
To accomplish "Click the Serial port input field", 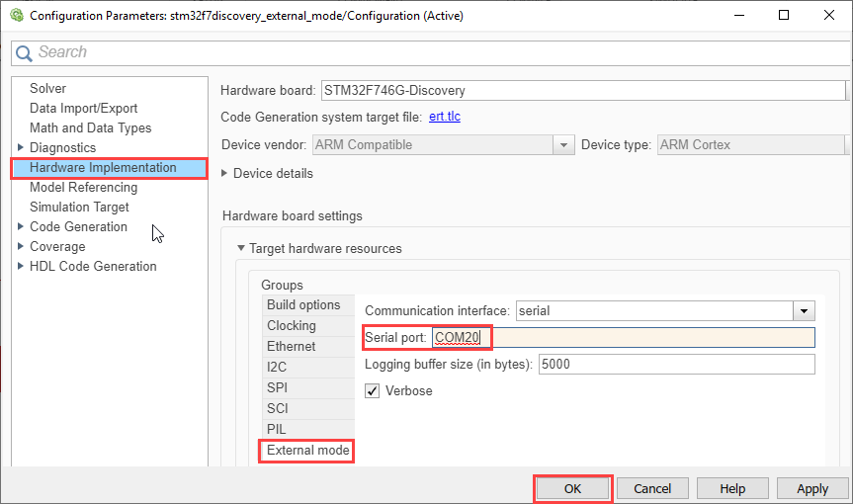I will pos(652,338).
